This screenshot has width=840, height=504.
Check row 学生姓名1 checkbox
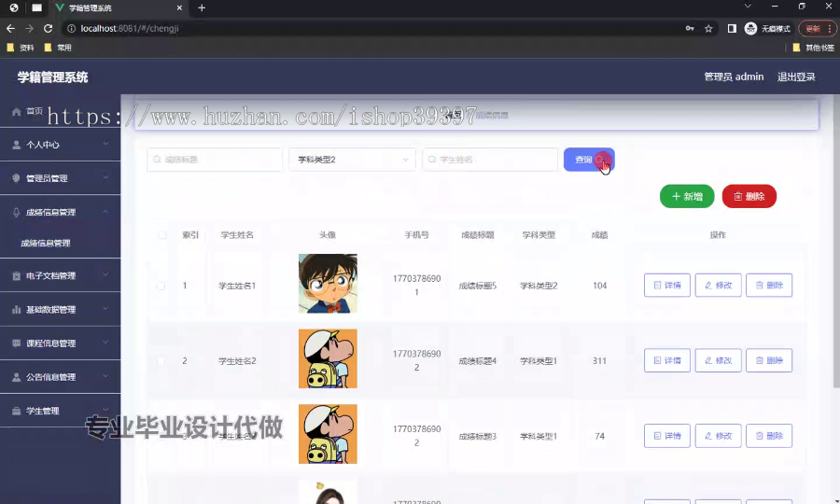tap(161, 286)
